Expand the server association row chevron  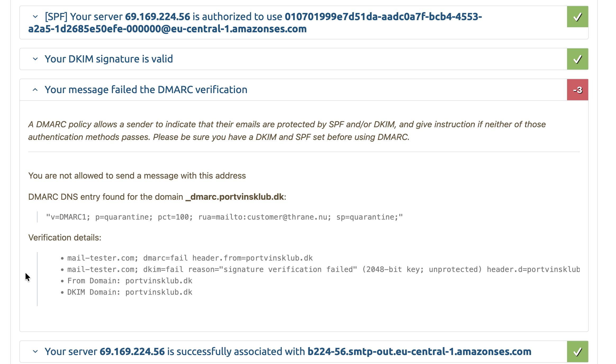tap(35, 352)
